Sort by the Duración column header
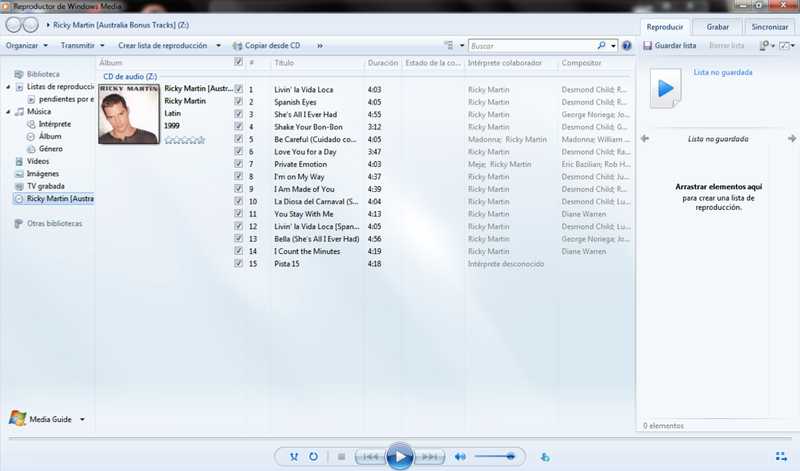 (383, 63)
